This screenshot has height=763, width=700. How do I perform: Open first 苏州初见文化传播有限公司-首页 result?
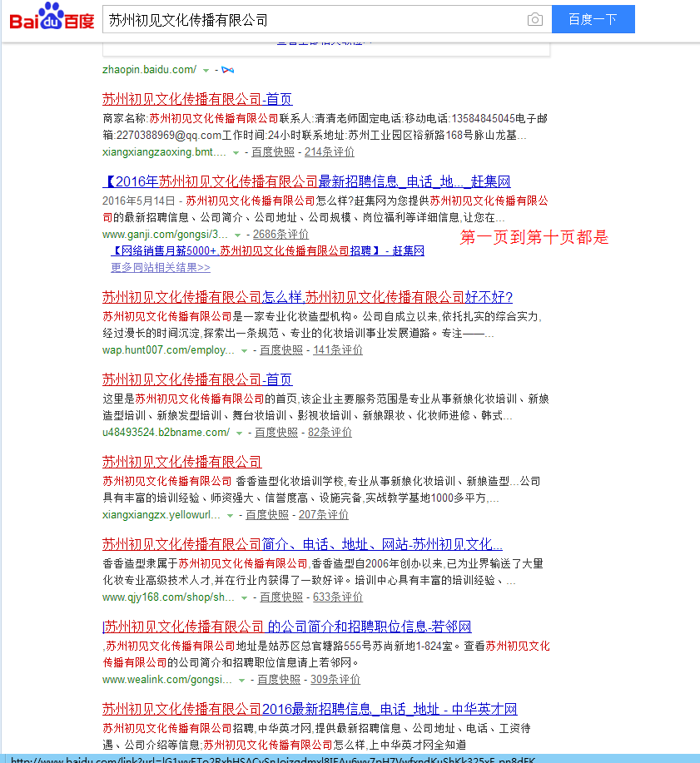pos(197,99)
